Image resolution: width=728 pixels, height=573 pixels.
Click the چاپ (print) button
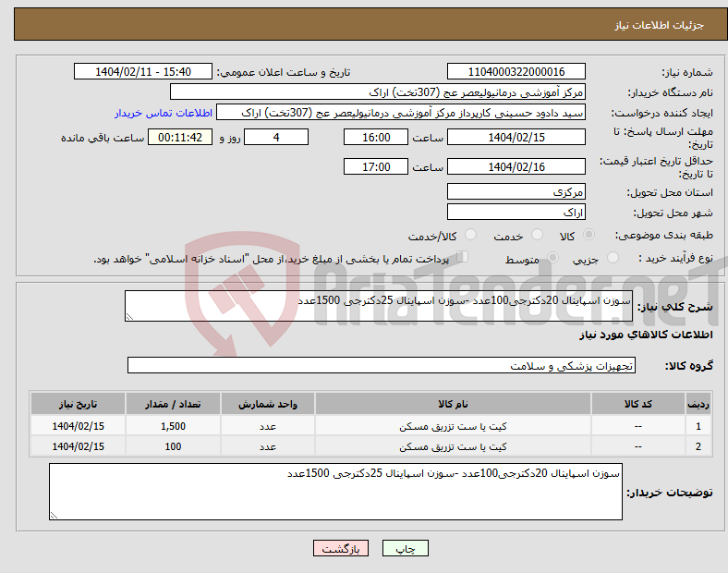pos(405,548)
